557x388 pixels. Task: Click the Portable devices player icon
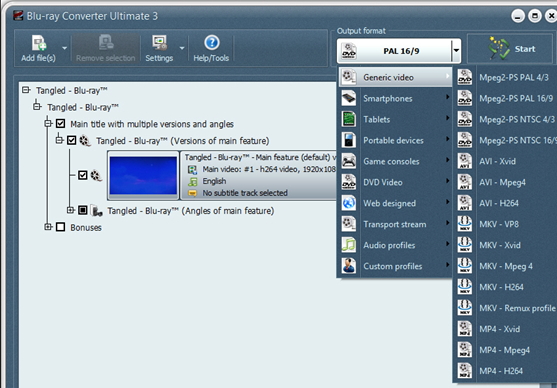click(x=349, y=140)
